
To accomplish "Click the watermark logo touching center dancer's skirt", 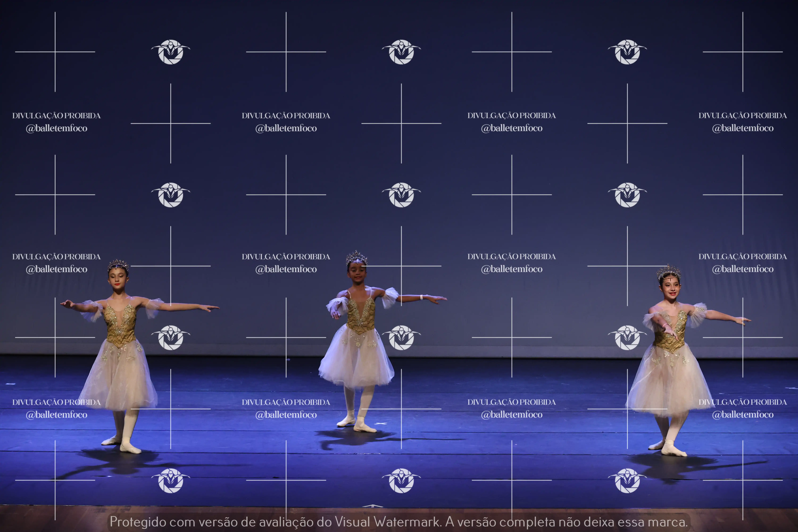I will [x=401, y=338].
